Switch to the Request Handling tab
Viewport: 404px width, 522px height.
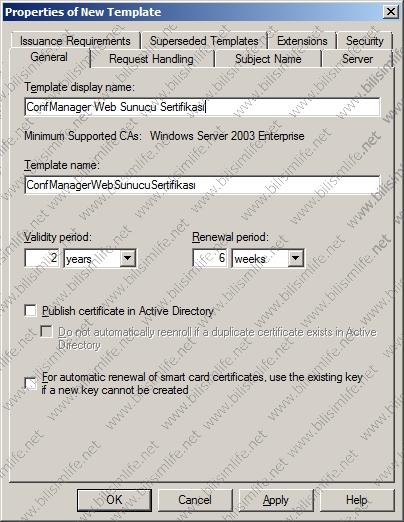[x=151, y=59]
